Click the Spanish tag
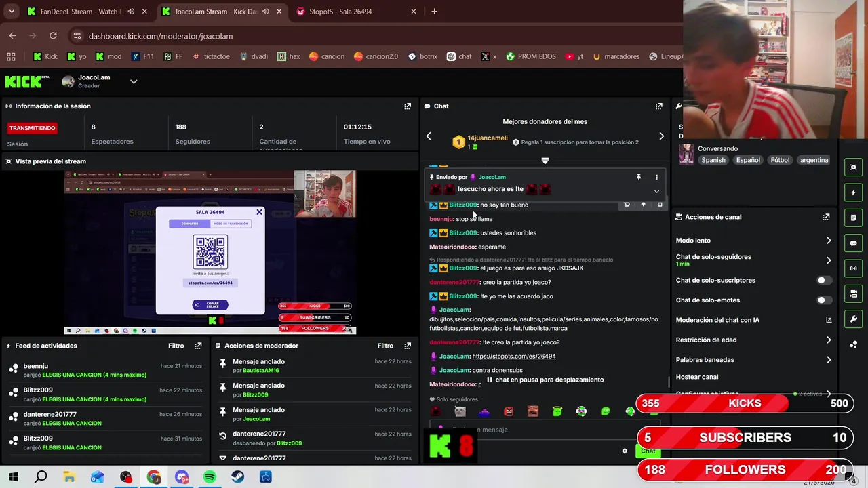The width and height of the screenshot is (868, 488). point(713,160)
